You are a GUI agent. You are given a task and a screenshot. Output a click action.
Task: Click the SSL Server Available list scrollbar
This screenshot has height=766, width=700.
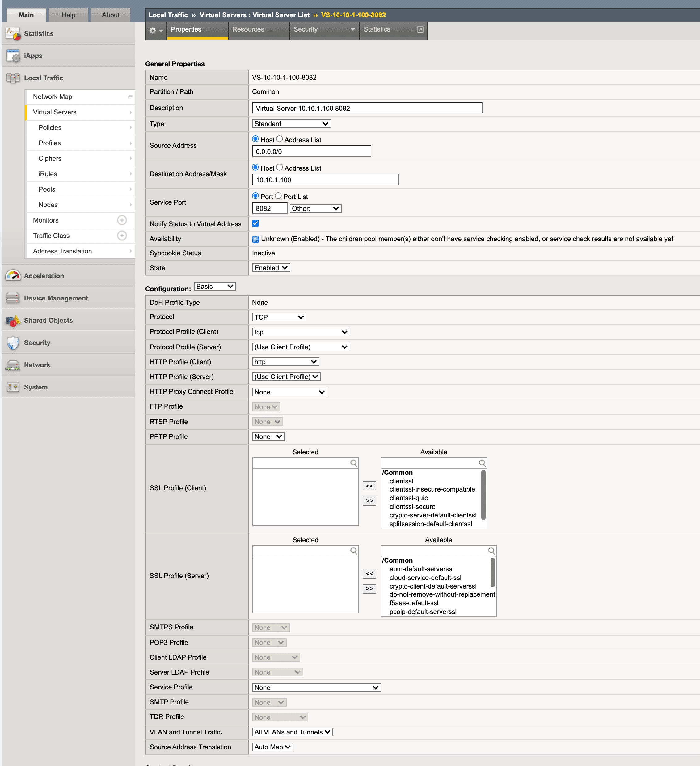coord(493,572)
